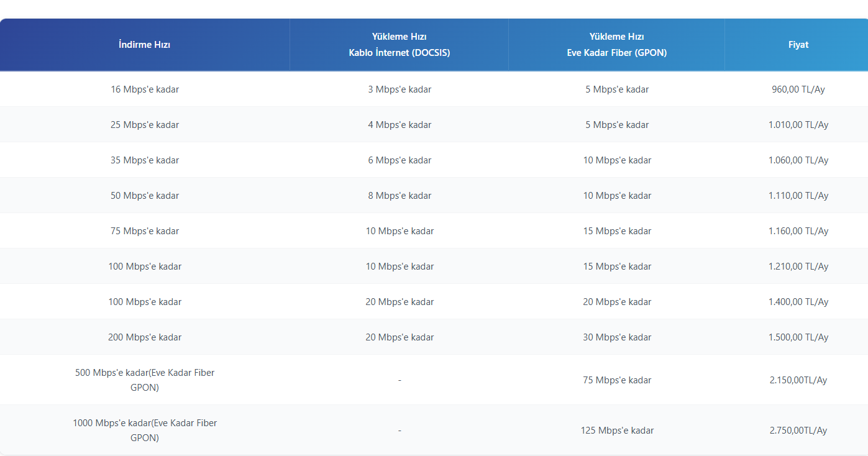Screen dimensions: 868x456
Task: Pick GPON 15 Mbps cell in 1.210,00 TL row
Action: [617, 267]
